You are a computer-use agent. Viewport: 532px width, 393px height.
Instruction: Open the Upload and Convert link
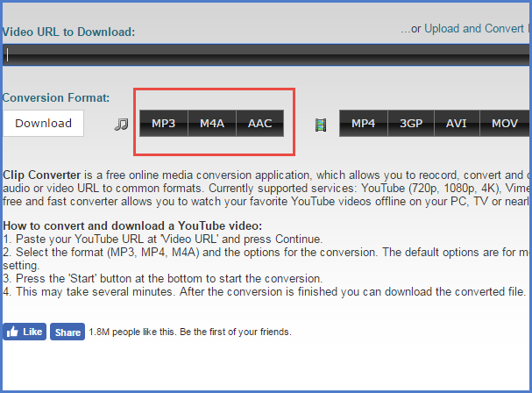tap(476, 29)
